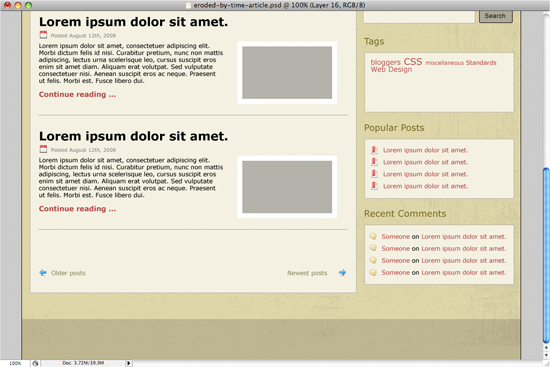Click the Recent Comments sidebar heading

tap(405, 214)
